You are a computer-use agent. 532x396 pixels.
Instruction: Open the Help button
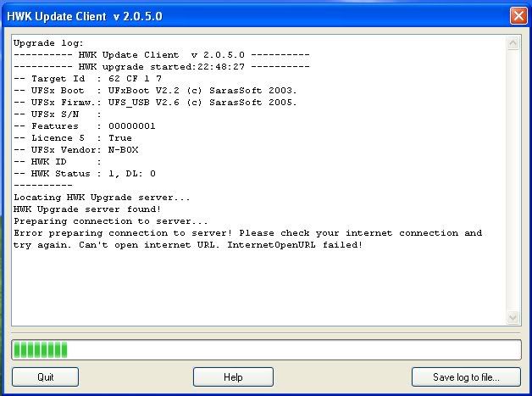[233, 377]
